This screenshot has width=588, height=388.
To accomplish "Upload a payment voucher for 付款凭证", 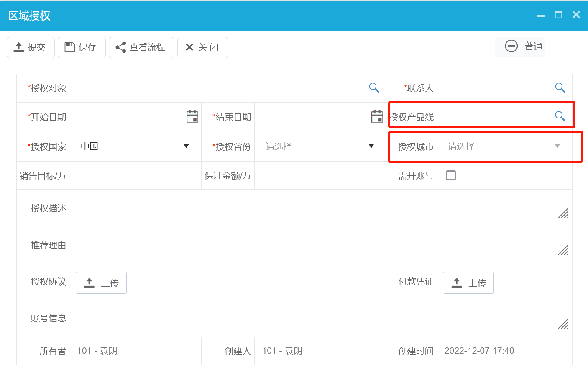I will 468,283.
